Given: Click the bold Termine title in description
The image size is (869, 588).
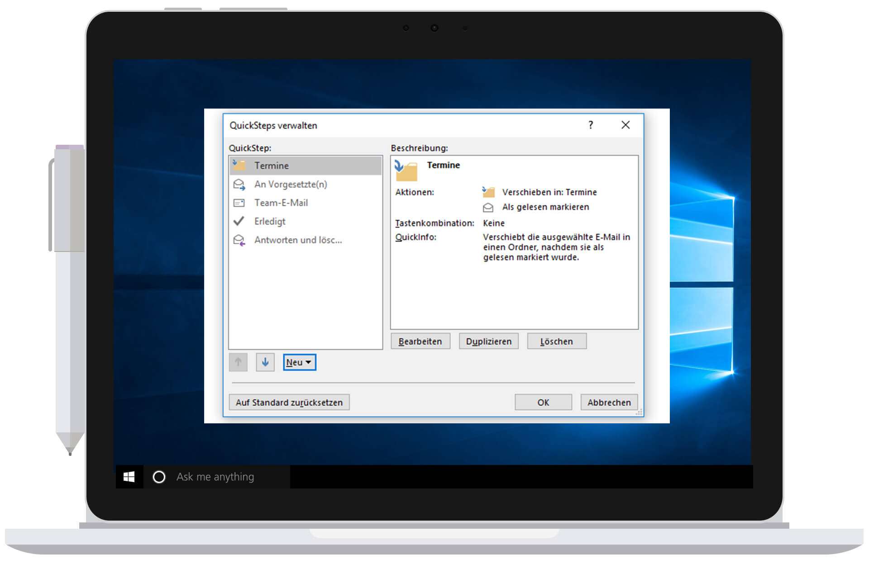Looking at the screenshot, I should [444, 165].
